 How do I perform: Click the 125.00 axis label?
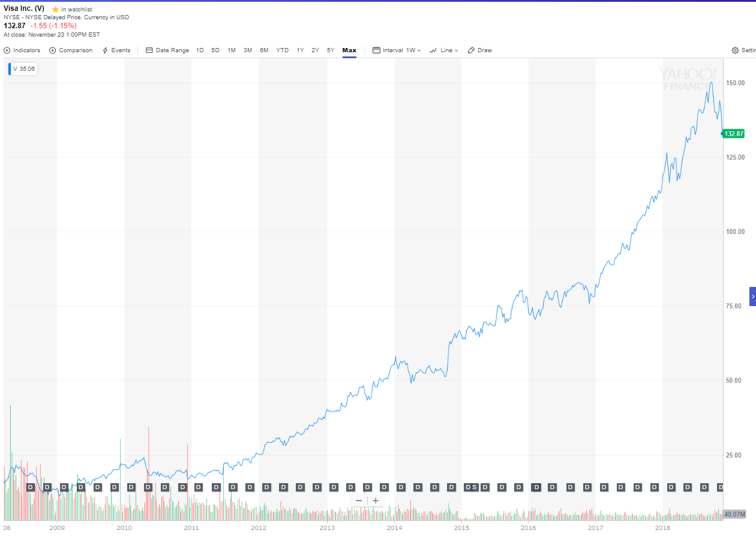click(x=734, y=157)
